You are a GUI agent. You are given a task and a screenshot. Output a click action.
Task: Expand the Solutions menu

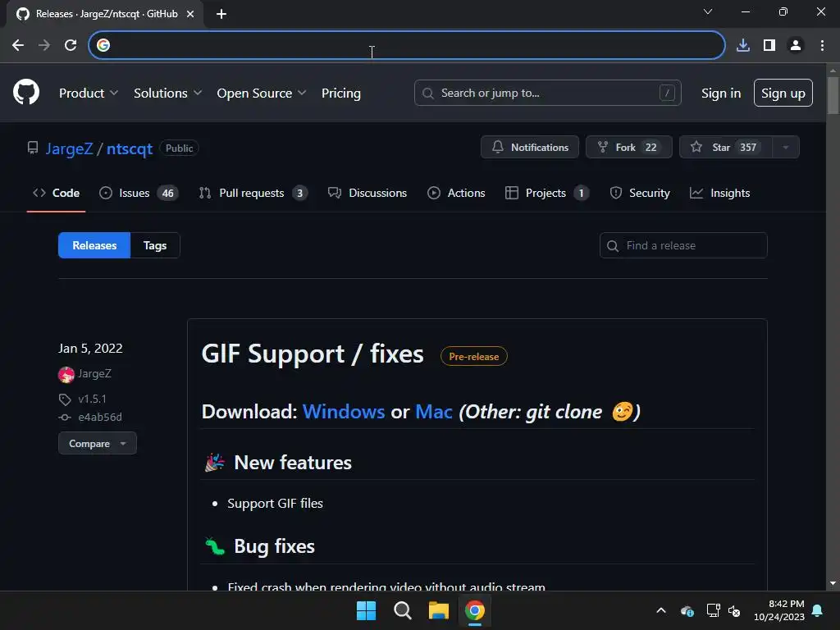coord(167,93)
